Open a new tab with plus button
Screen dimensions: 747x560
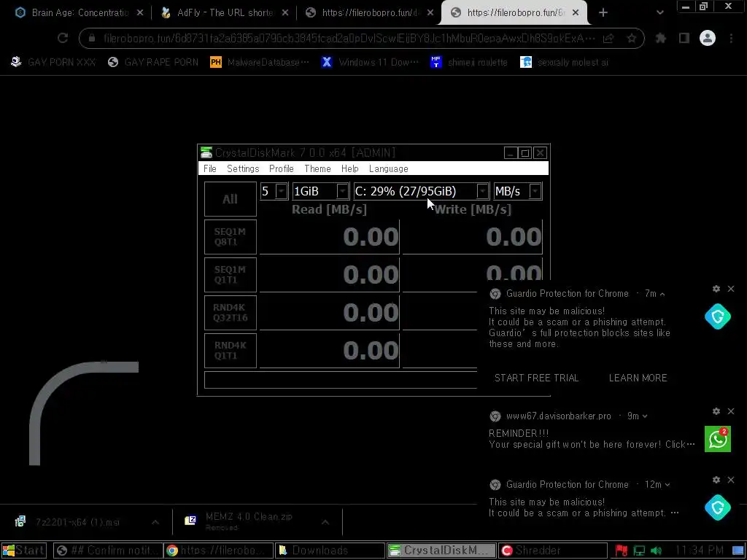[x=603, y=13]
